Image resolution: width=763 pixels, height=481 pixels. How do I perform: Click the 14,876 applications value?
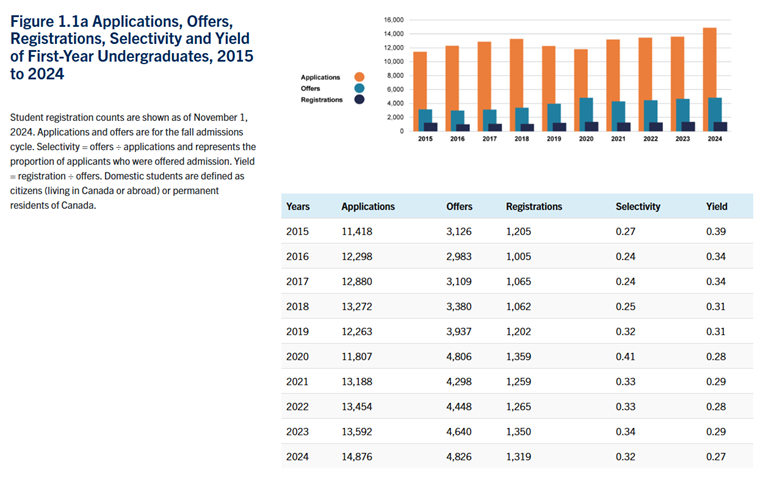(x=360, y=456)
